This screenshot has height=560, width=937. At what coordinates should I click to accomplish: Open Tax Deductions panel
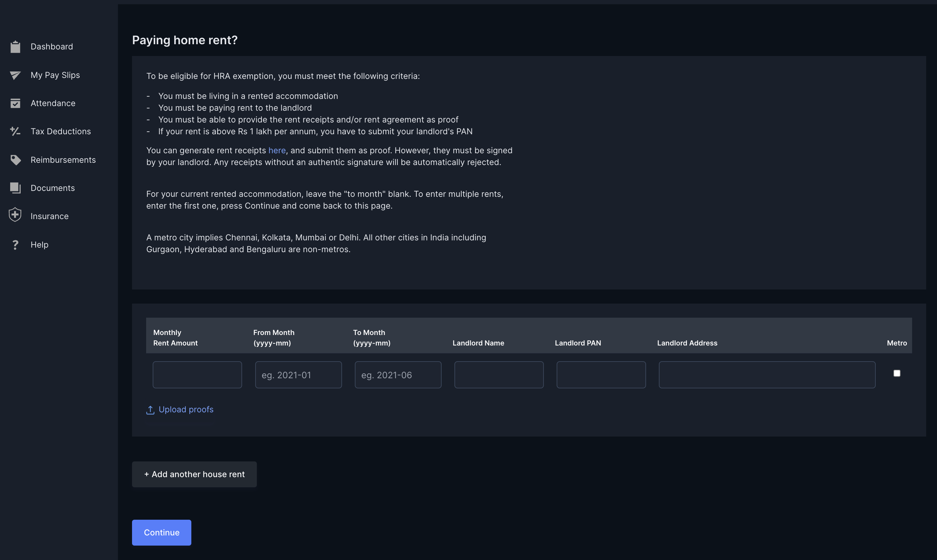click(61, 131)
